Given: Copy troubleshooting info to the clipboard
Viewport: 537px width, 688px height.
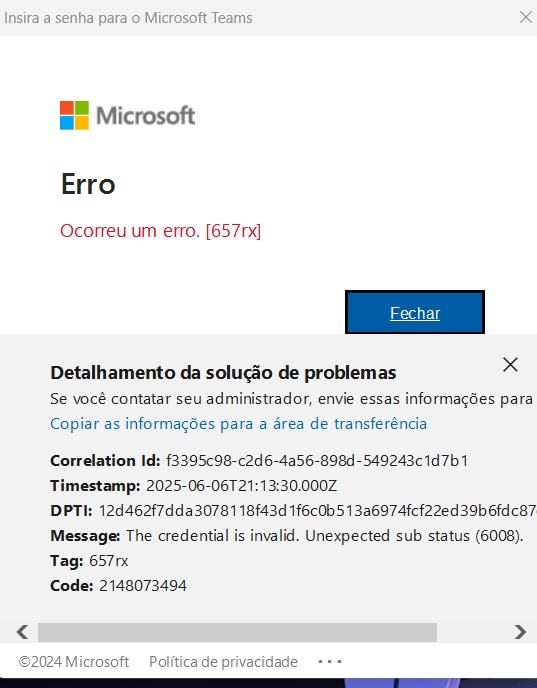Looking at the screenshot, I should (x=238, y=424).
